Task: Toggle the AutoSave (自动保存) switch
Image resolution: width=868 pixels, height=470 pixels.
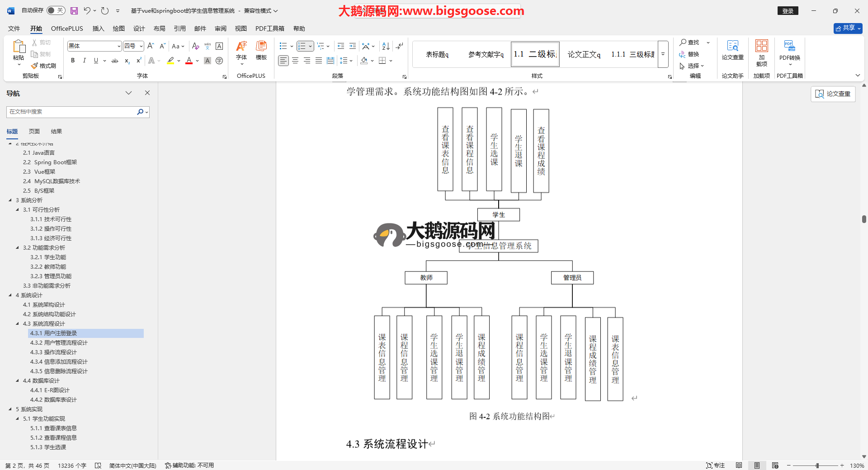Action: pyautogui.click(x=56, y=10)
